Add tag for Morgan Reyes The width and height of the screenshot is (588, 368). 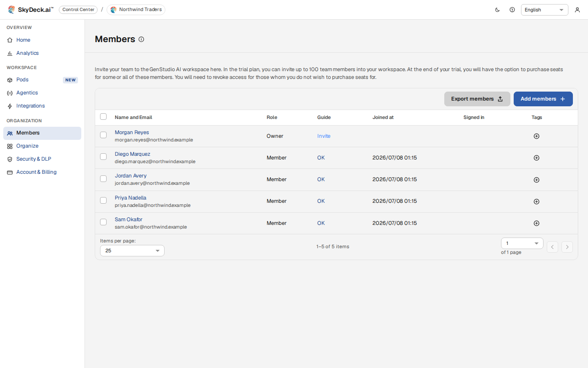[537, 136]
